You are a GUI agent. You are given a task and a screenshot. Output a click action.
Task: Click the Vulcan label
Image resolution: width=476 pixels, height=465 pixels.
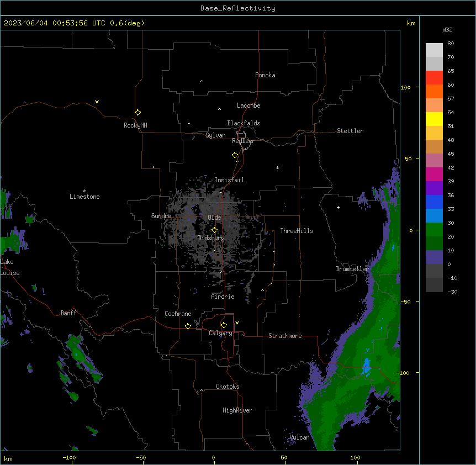click(x=299, y=437)
